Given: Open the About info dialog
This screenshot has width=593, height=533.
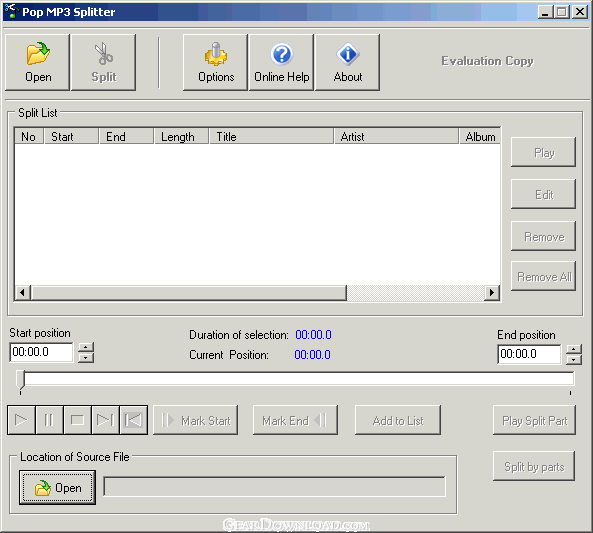Looking at the screenshot, I should click(x=348, y=62).
